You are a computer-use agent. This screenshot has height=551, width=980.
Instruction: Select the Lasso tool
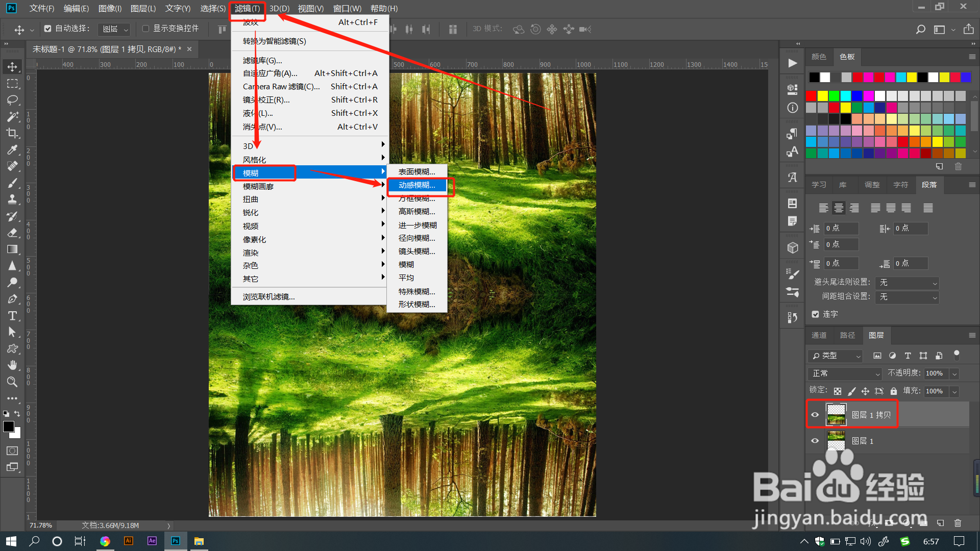tap(13, 100)
